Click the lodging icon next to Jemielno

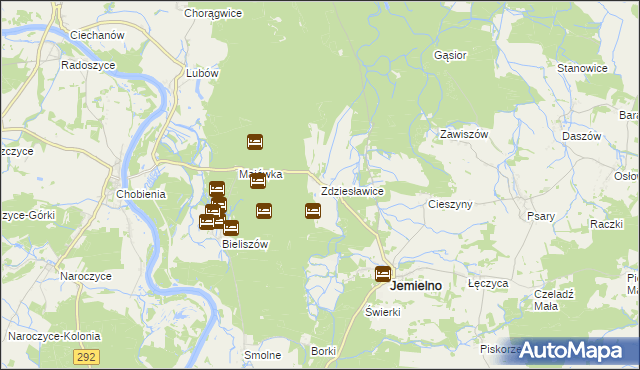coord(383,274)
